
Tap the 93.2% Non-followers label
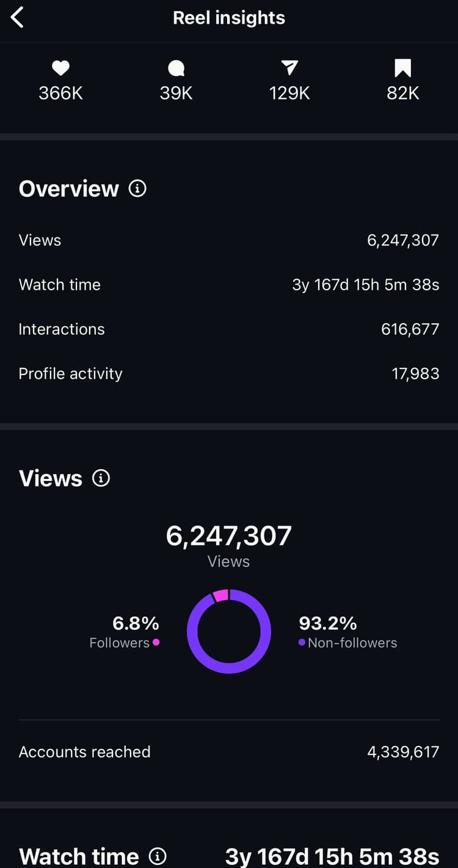328,624
